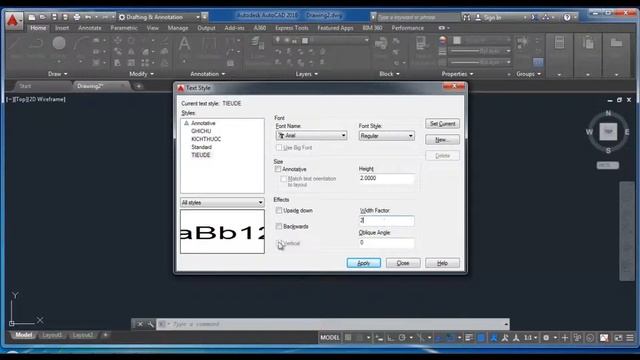The height and width of the screenshot is (360, 640).
Task: Toggle the grid display icon in status bar
Action: tap(348, 338)
